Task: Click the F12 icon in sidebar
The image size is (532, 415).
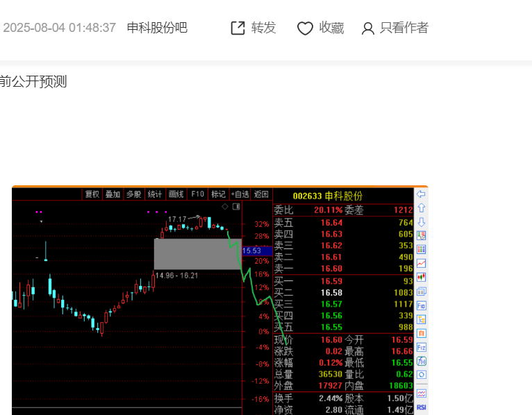Action: click(421, 347)
